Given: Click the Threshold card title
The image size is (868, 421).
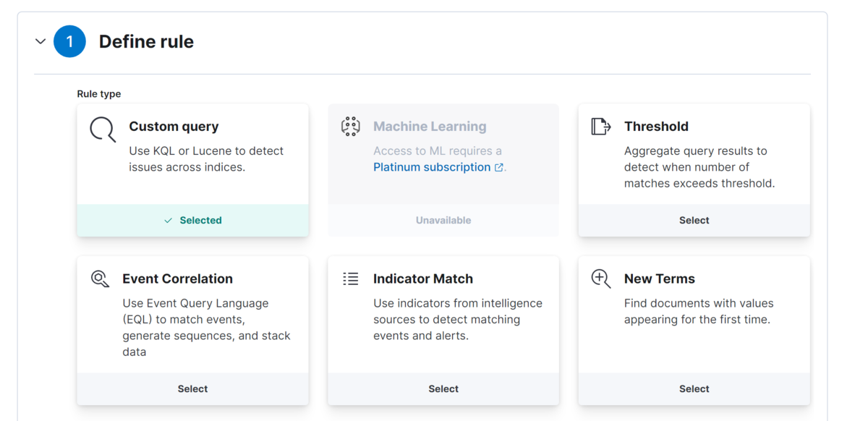Looking at the screenshot, I should coord(656,127).
